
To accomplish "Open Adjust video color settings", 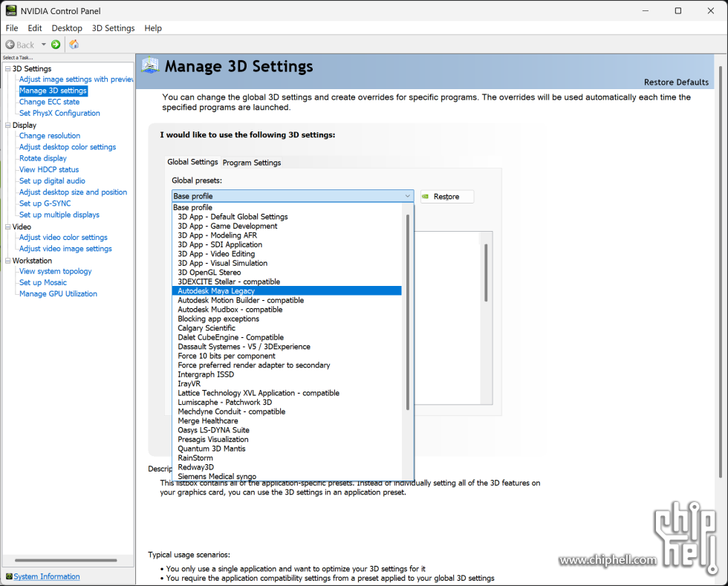I will coord(63,237).
